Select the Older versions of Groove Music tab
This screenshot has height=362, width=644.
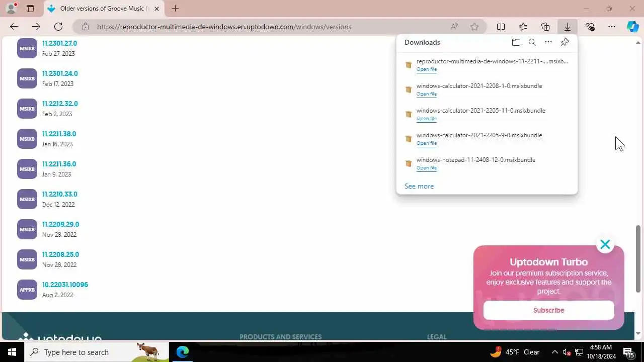pos(104,9)
